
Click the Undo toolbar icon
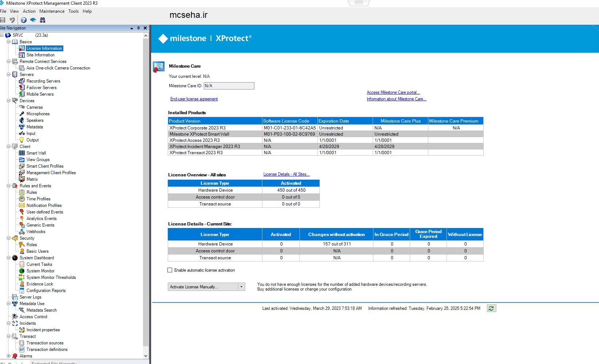coord(12,20)
